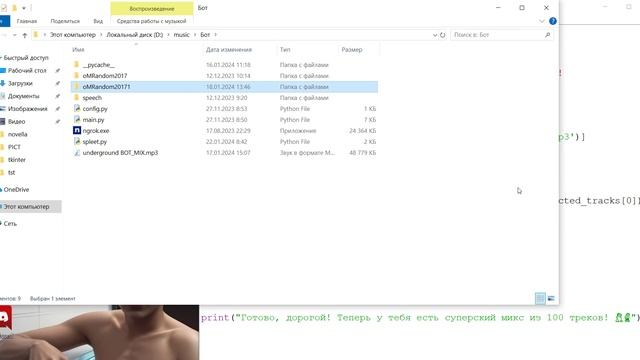This screenshot has width=640, height=360.
Task: Switch to large icons view layout
Action: 551,298
